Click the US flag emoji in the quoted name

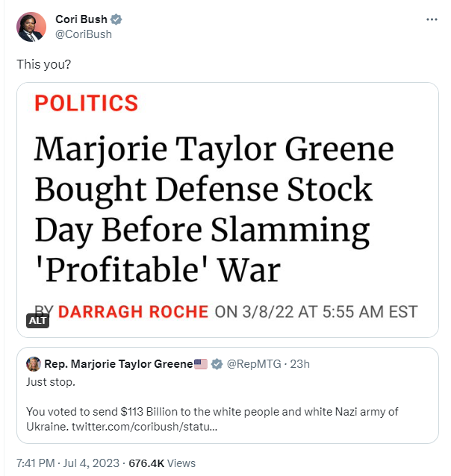pyautogui.click(x=200, y=364)
